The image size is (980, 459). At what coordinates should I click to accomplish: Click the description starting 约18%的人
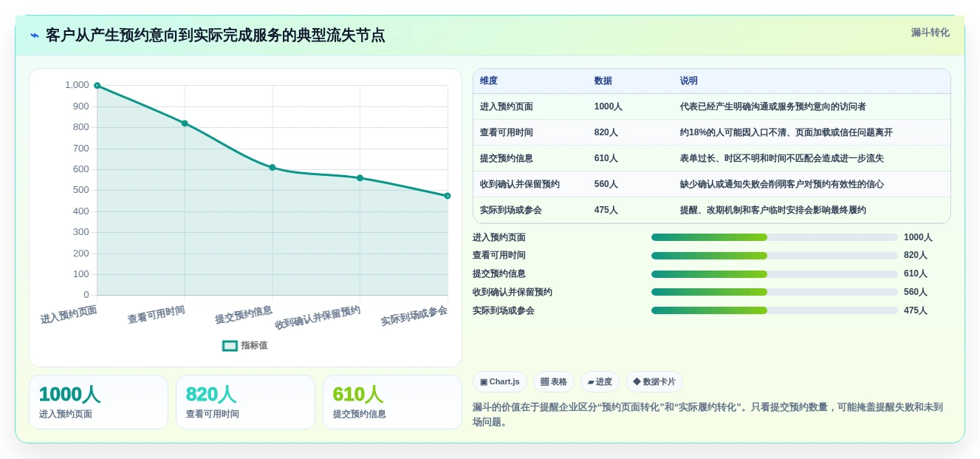point(787,133)
